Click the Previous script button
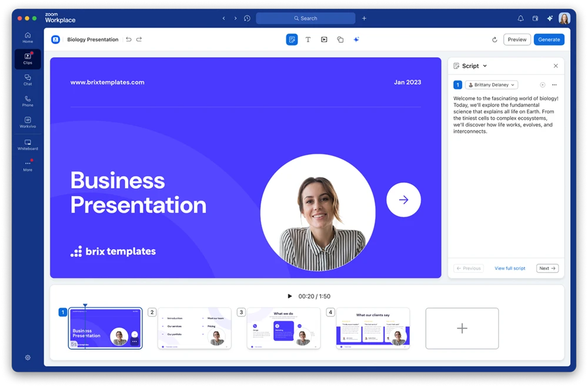 pyautogui.click(x=469, y=268)
